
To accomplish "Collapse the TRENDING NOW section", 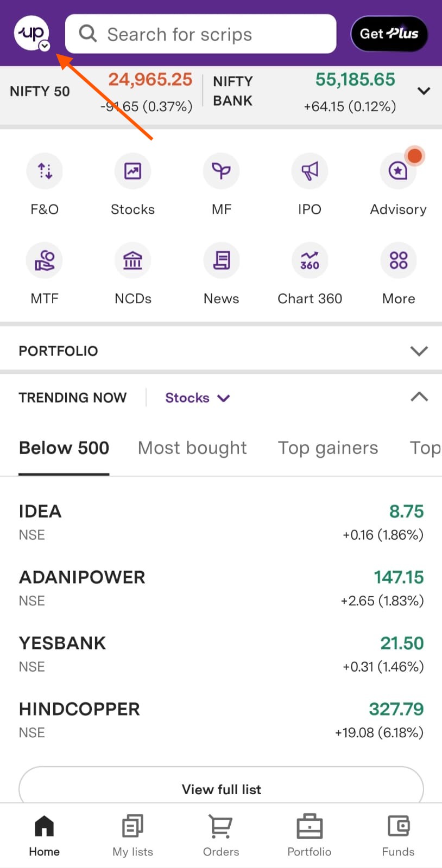I will coord(419,397).
